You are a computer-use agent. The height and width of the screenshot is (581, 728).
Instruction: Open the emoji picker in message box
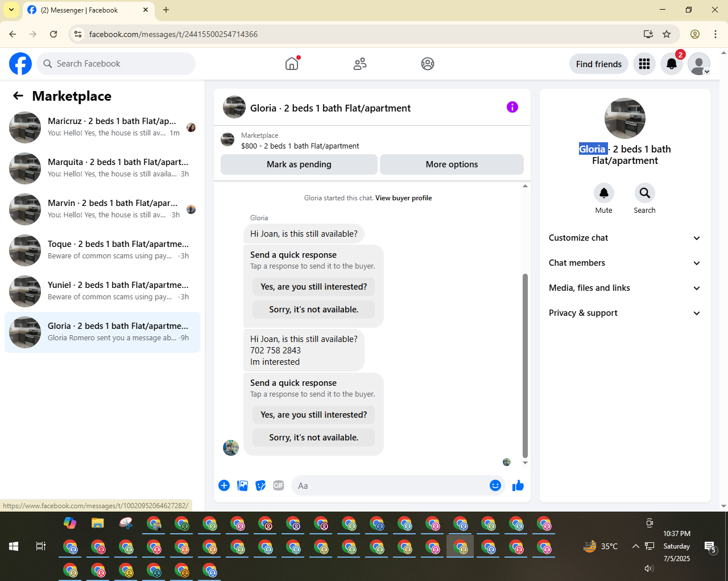point(495,485)
